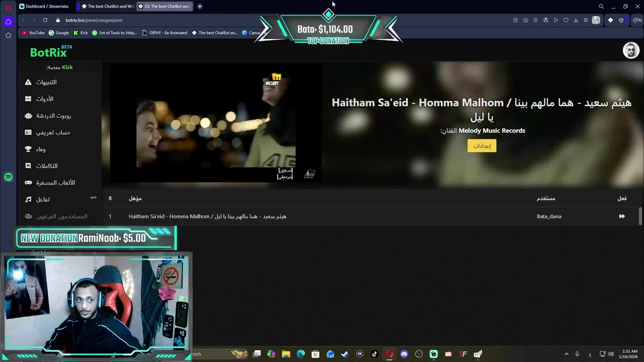Screen dimensions: 644x362
Task: Open Steam from taskbar
Action: coord(345,354)
